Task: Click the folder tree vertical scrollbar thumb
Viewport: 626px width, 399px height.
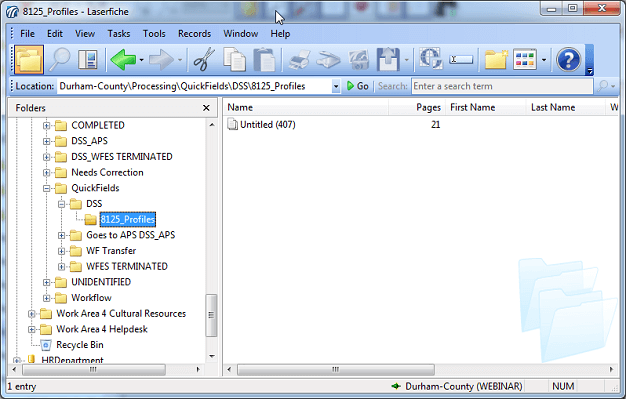Action: point(211,315)
